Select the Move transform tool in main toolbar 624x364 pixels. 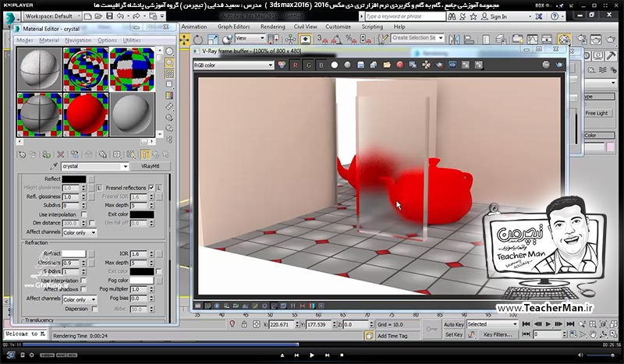pos(185,40)
